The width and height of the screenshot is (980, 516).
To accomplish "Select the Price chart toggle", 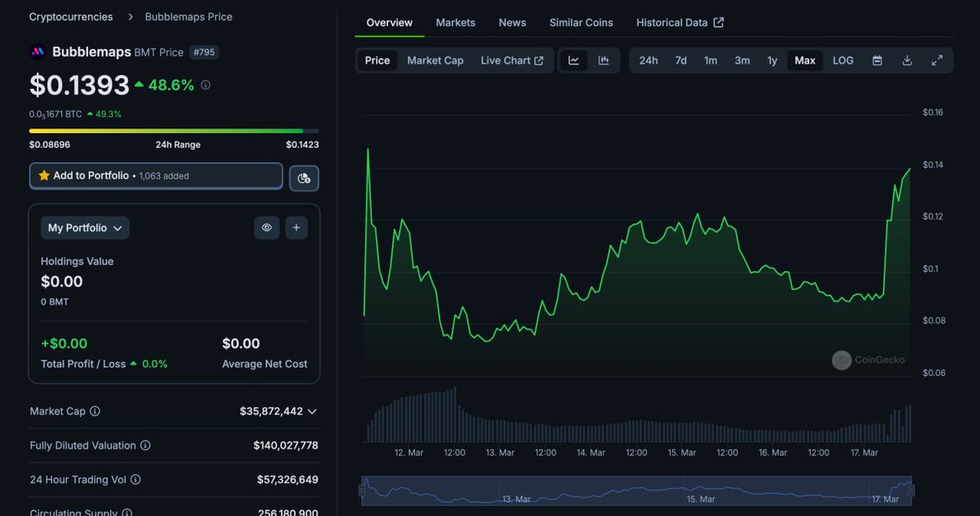I will [377, 60].
